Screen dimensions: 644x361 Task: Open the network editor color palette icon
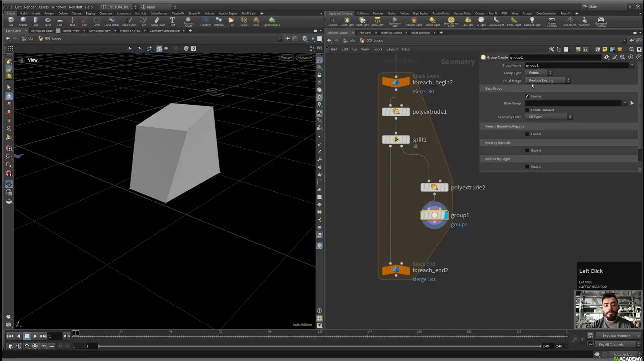click(578, 49)
